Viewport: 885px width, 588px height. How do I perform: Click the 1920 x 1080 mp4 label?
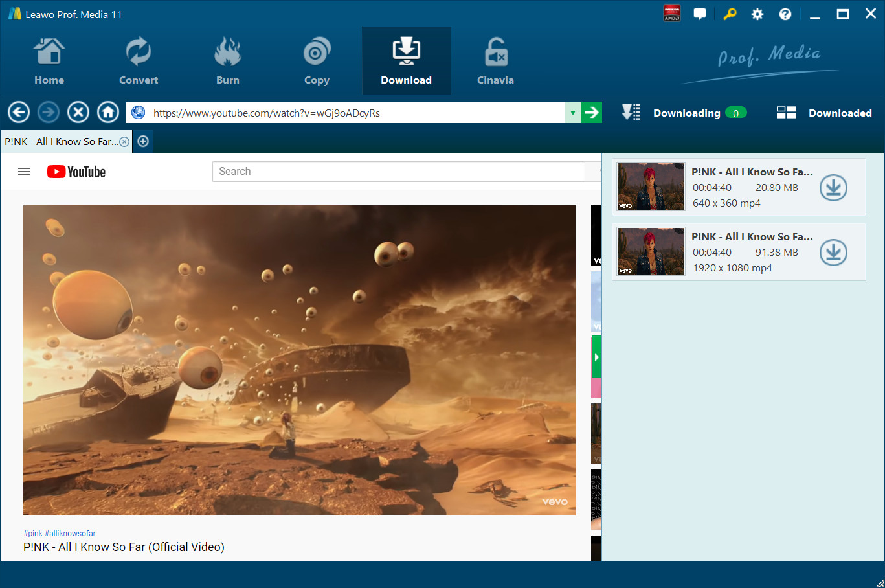pos(732,268)
